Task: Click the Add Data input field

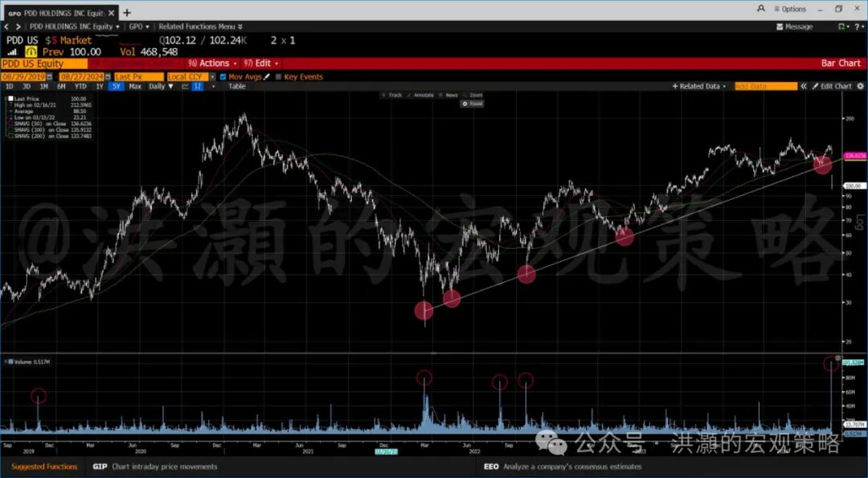Action: [766, 86]
